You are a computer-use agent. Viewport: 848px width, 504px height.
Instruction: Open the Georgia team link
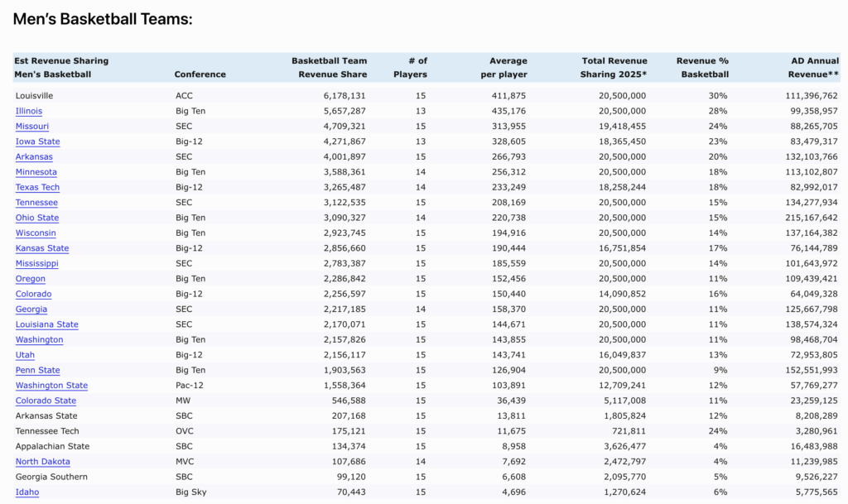pos(31,310)
